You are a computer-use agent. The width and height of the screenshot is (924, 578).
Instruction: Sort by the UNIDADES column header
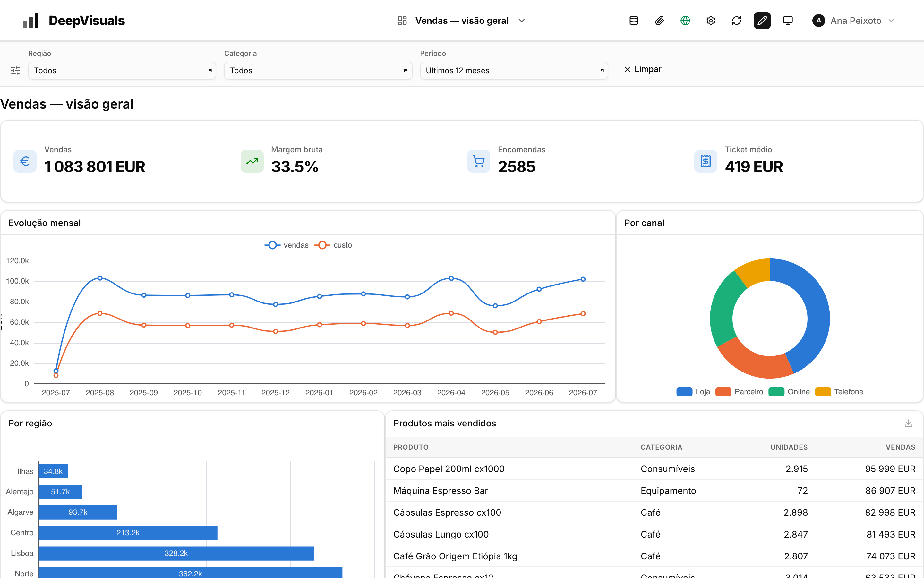(789, 447)
